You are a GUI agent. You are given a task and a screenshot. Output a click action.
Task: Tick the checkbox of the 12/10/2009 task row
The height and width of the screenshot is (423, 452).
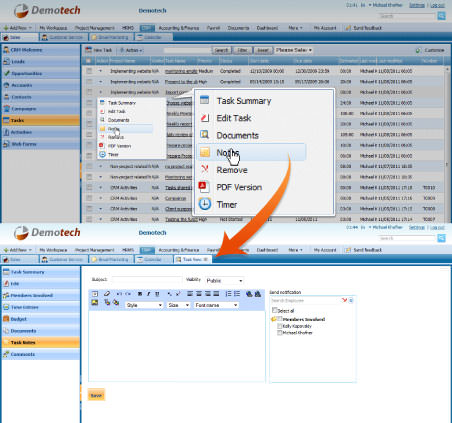click(89, 71)
